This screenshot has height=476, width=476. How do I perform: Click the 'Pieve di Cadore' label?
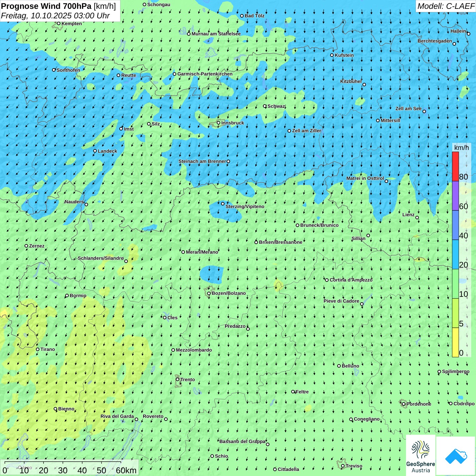click(x=341, y=301)
